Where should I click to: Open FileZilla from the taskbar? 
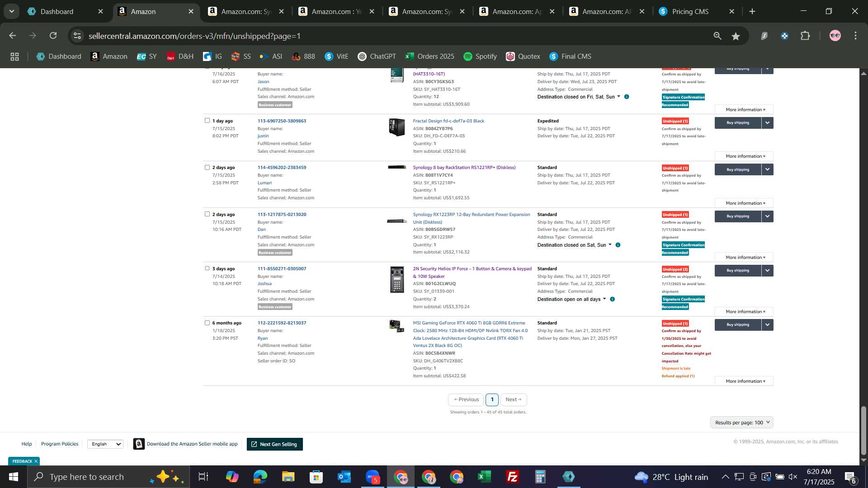tap(512, 477)
